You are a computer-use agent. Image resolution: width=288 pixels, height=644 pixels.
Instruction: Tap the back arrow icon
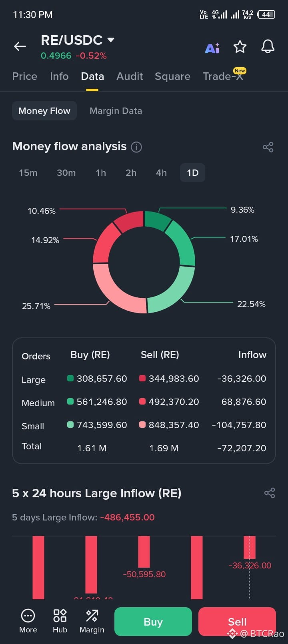[20, 47]
